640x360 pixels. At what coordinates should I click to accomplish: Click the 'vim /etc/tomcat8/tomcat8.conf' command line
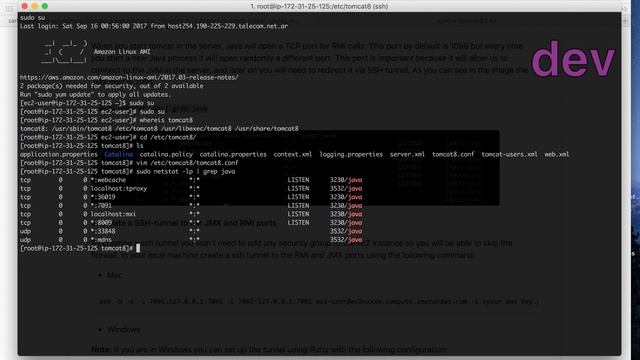click(129, 163)
